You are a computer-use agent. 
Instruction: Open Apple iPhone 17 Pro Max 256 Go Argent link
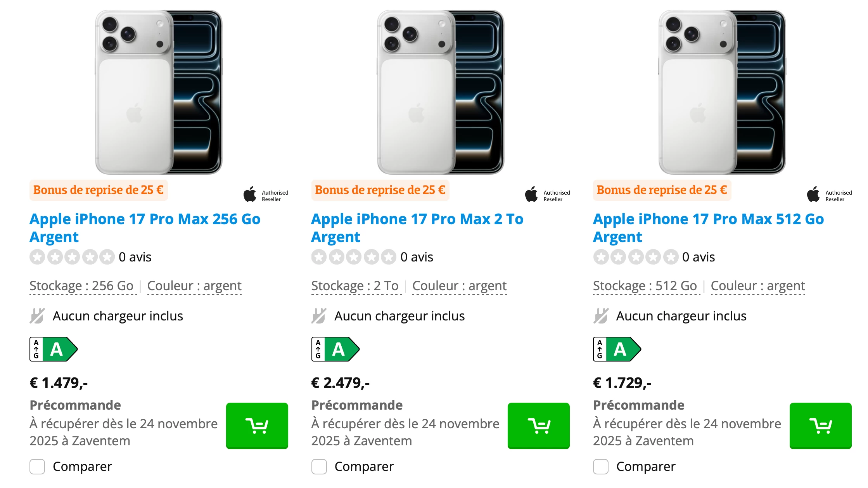click(x=145, y=228)
